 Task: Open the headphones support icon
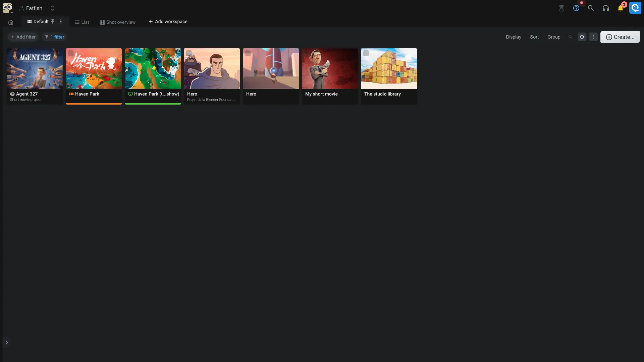pos(605,8)
